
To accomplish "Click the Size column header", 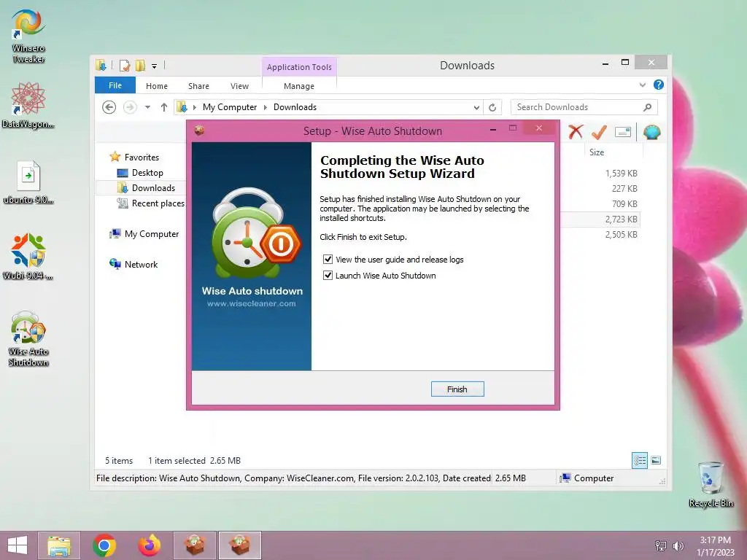I will [597, 152].
